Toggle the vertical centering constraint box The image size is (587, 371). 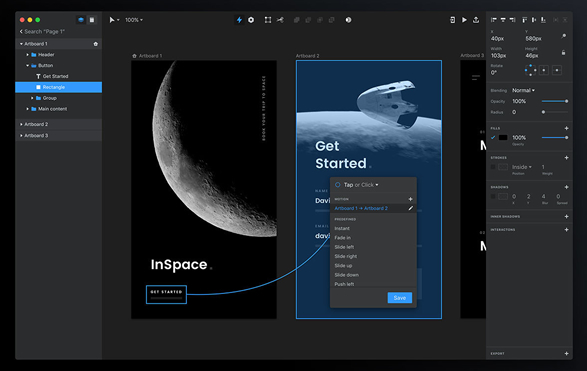557,70
